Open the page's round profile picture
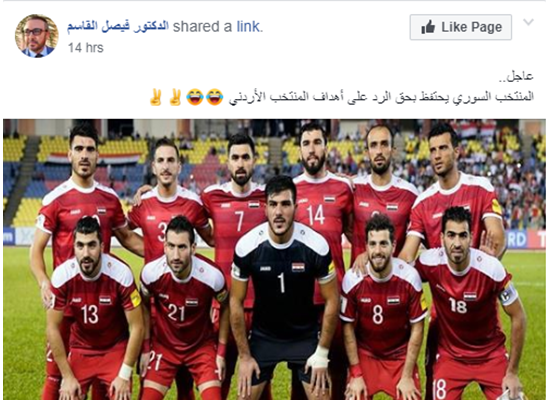The height and width of the screenshot is (400, 550). [x=36, y=36]
